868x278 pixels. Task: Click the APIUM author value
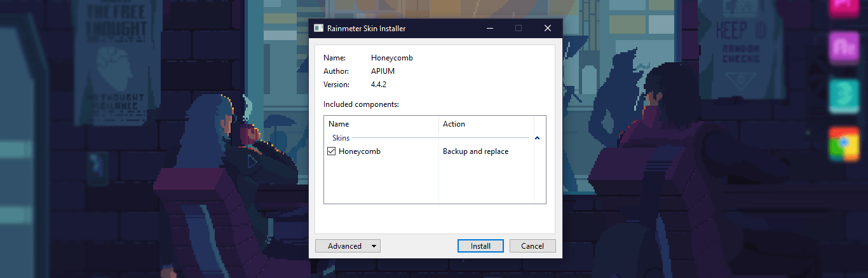(383, 71)
